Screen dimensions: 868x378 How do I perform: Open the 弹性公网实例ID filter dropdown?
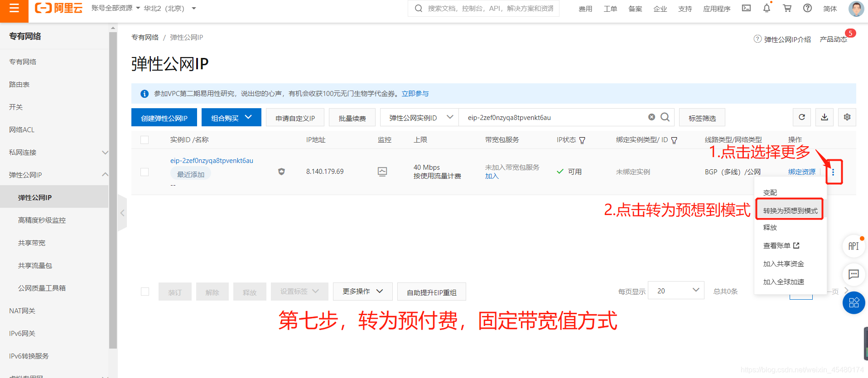pos(419,117)
